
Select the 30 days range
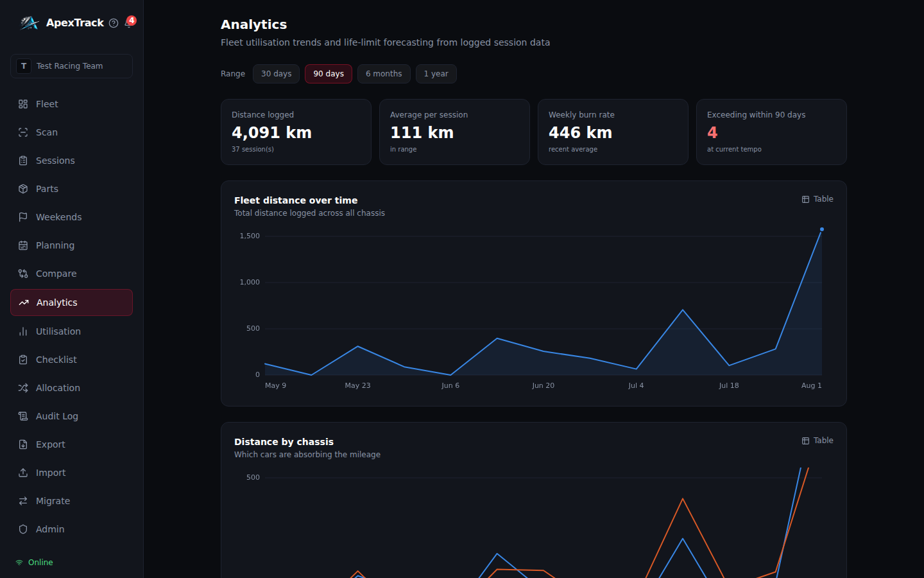[276, 74]
